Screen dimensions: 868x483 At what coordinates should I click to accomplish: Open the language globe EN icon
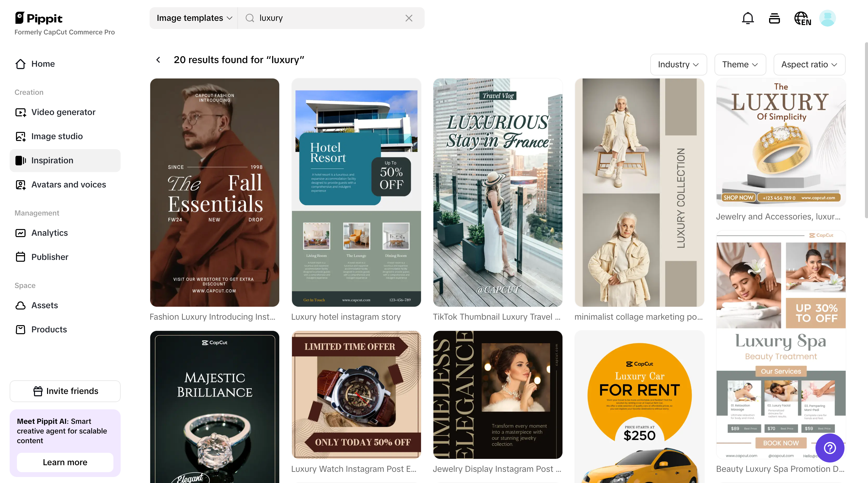pos(802,18)
